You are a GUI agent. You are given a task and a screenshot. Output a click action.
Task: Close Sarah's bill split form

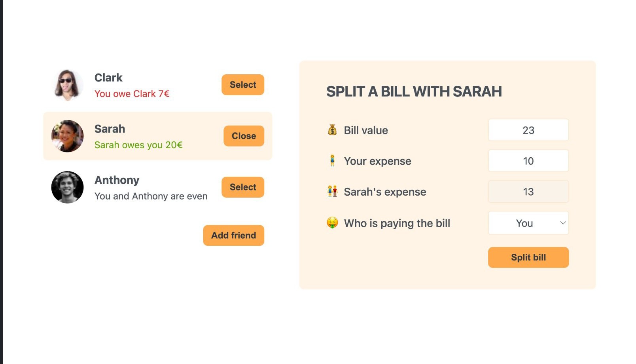click(244, 136)
